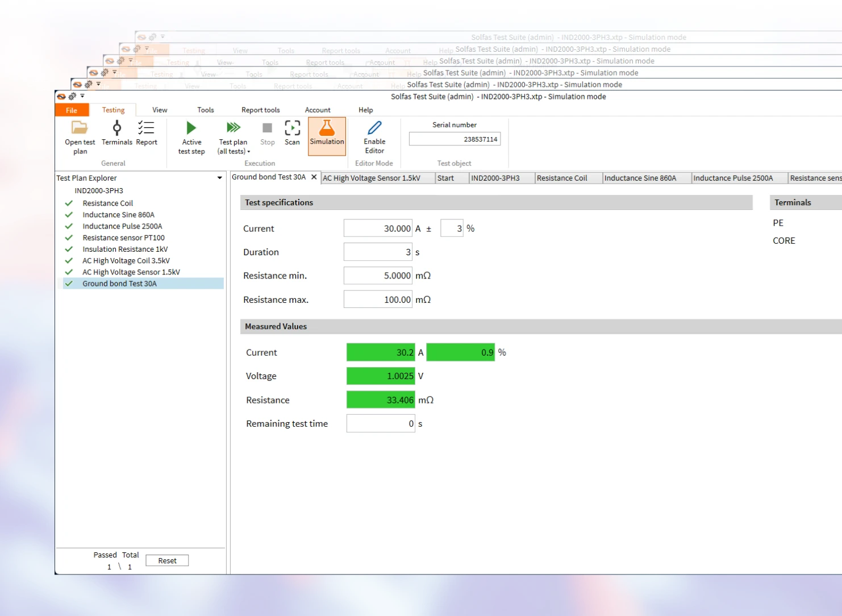Select the CORE terminal entry
Viewport: 842px width, 616px height.
784,240
